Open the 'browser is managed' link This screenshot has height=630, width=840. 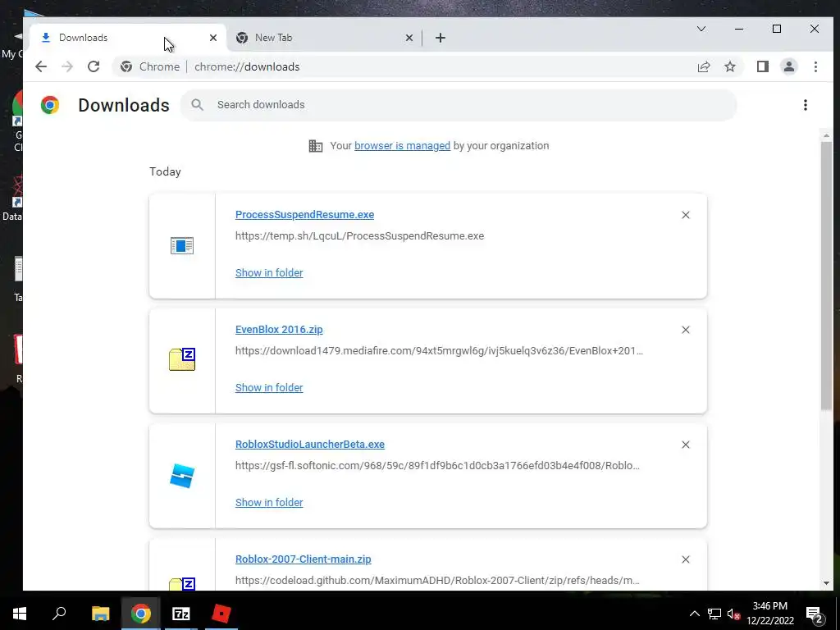pos(402,146)
